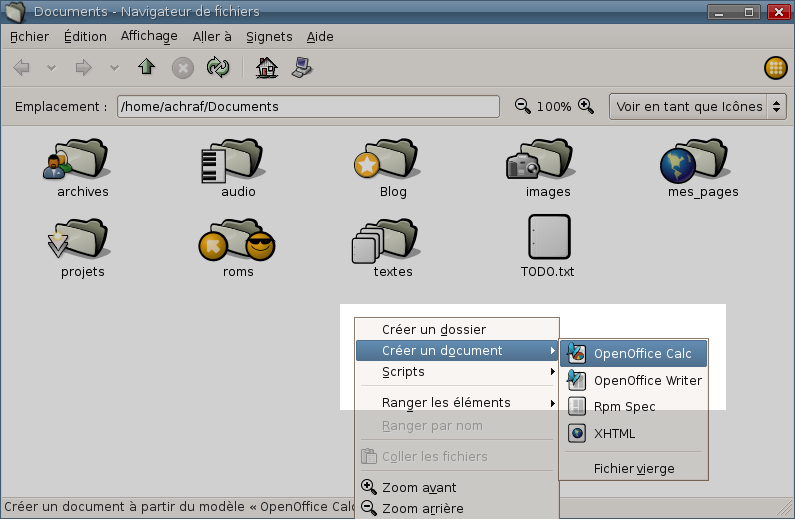
Task: Expand the 'Ranger les éléments' submenu
Action: 457,402
